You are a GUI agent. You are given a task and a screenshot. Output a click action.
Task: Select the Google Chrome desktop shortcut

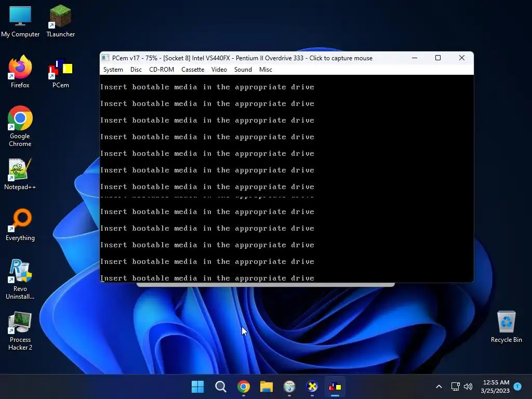click(x=20, y=126)
